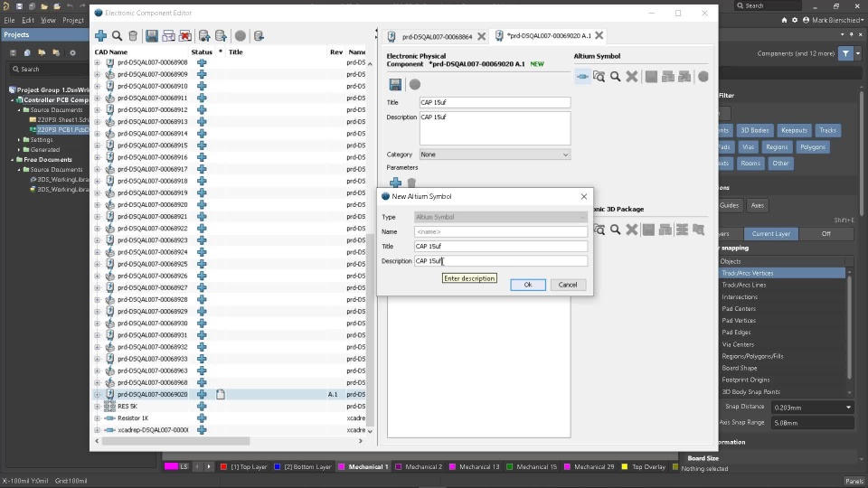Search for 3D Package with magnifier icon
Image resolution: width=868 pixels, height=488 pixels.
click(615, 229)
